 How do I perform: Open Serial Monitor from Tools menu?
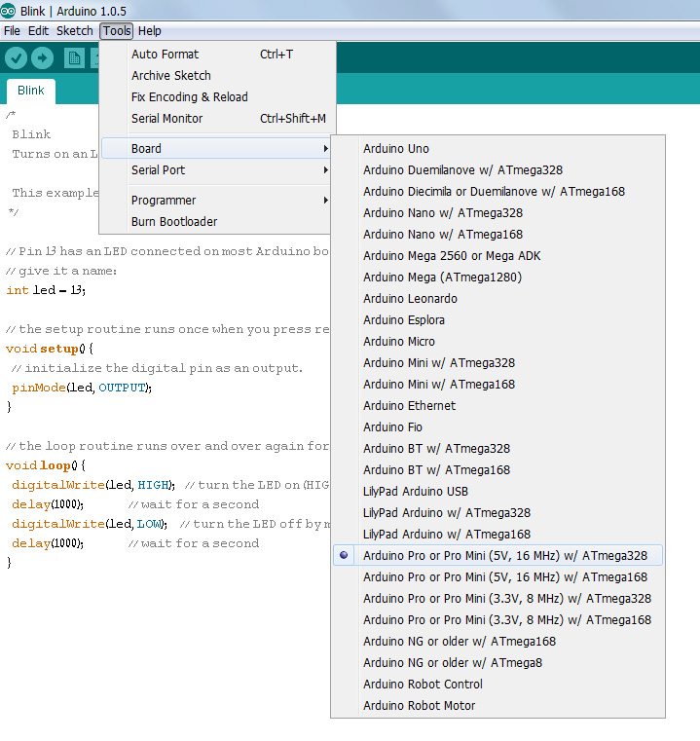[x=215, y=119]
